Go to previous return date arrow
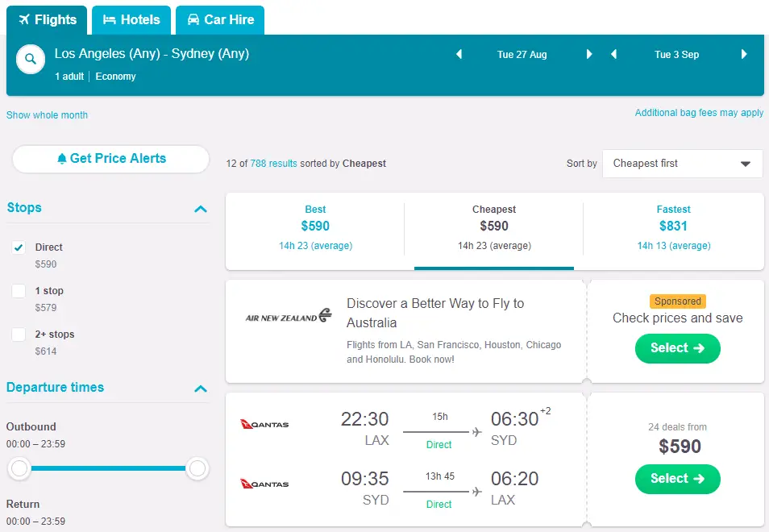 (x=614, y=55)
